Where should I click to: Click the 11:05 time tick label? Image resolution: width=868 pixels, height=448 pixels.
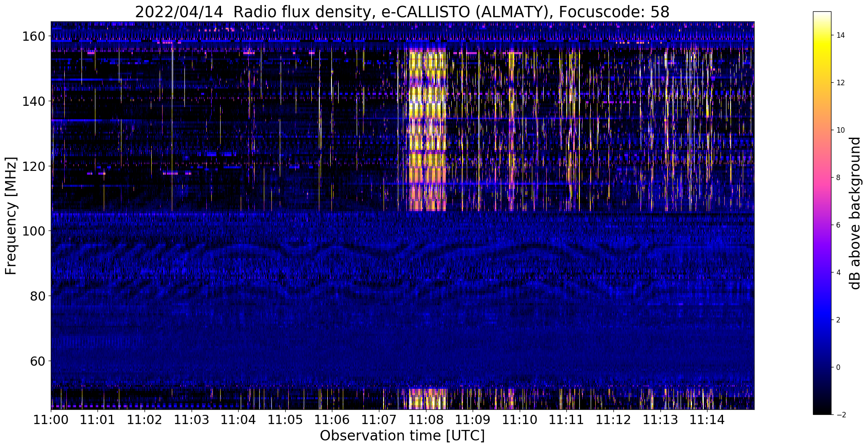(285, 419)
